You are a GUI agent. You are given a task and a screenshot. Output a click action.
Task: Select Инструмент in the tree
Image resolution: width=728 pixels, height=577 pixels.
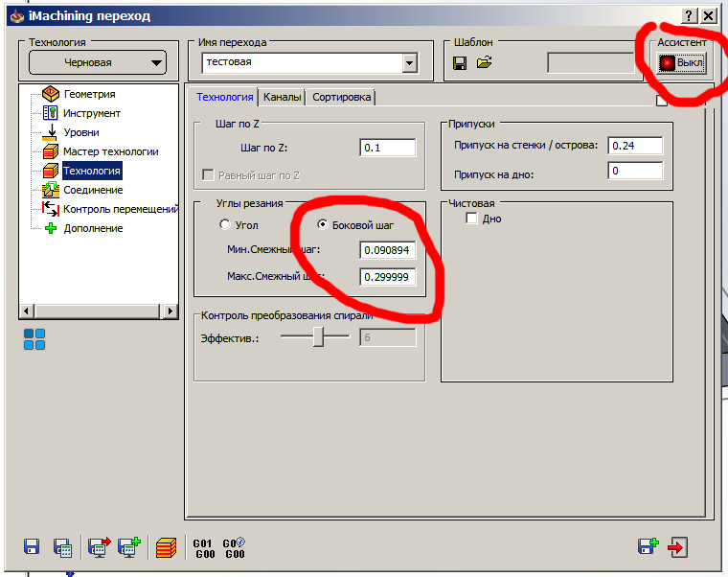(x=92, y=113)
